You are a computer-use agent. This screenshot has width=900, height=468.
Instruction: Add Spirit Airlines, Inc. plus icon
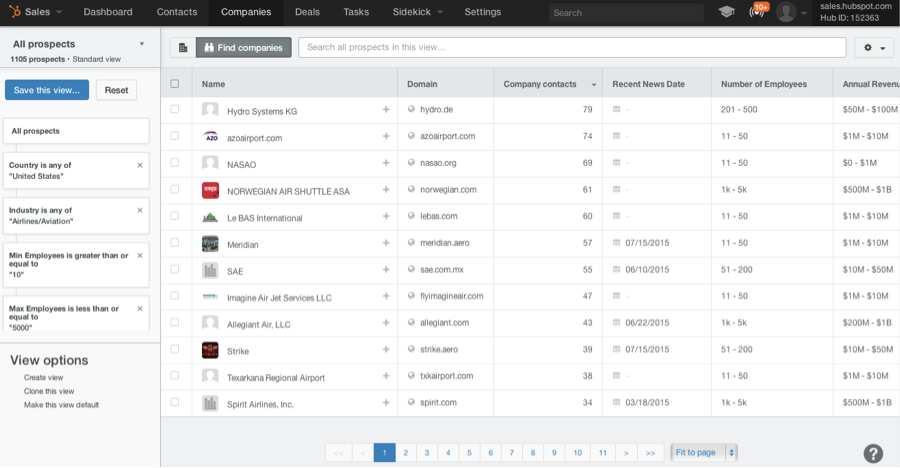pos(386,403)
